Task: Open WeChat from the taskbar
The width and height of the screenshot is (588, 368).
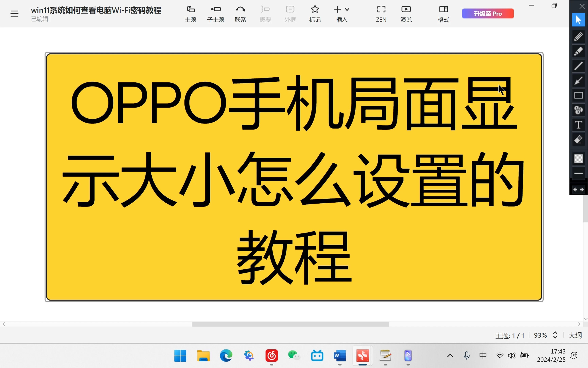Action: [x=294, y=356]
